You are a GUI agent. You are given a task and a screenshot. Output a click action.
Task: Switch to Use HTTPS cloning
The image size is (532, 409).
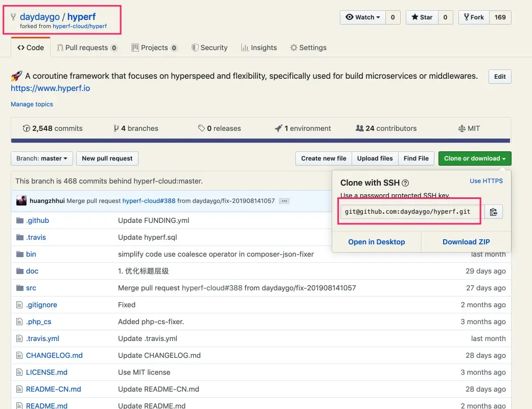[x=486, y=181]
